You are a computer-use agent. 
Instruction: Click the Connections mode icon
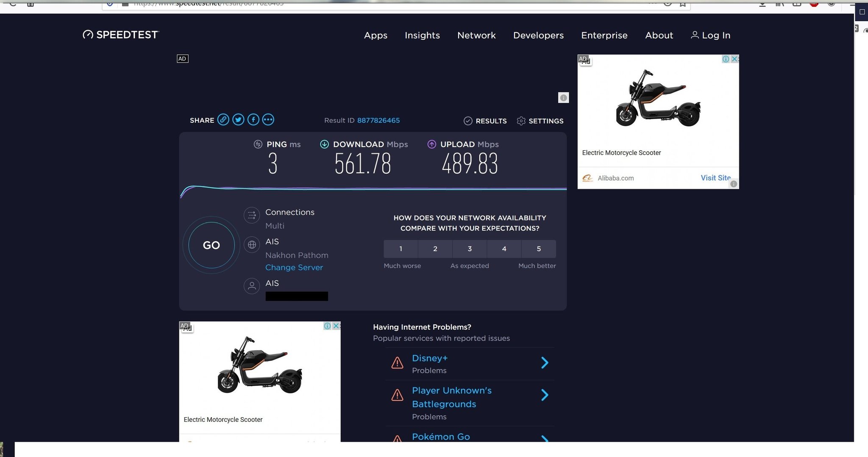click(x=252, y=215)
